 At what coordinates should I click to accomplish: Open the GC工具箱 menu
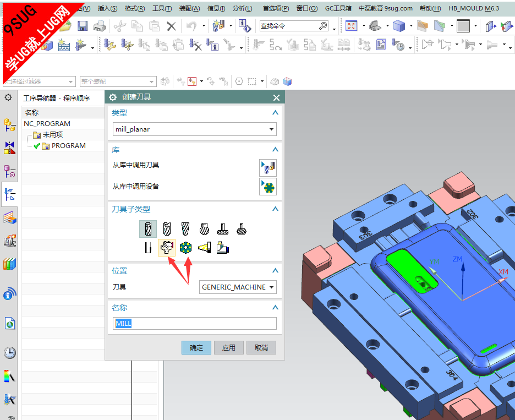(x=338, y=8)
